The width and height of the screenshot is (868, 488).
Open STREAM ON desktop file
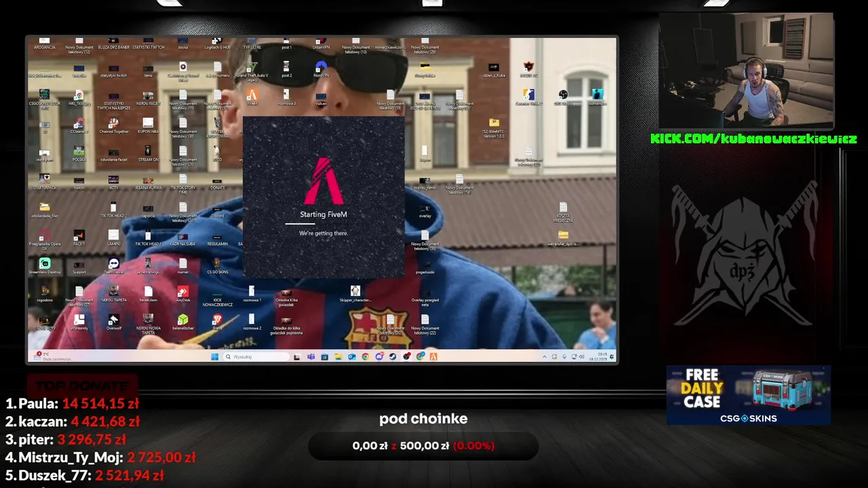tap(148, 154)
